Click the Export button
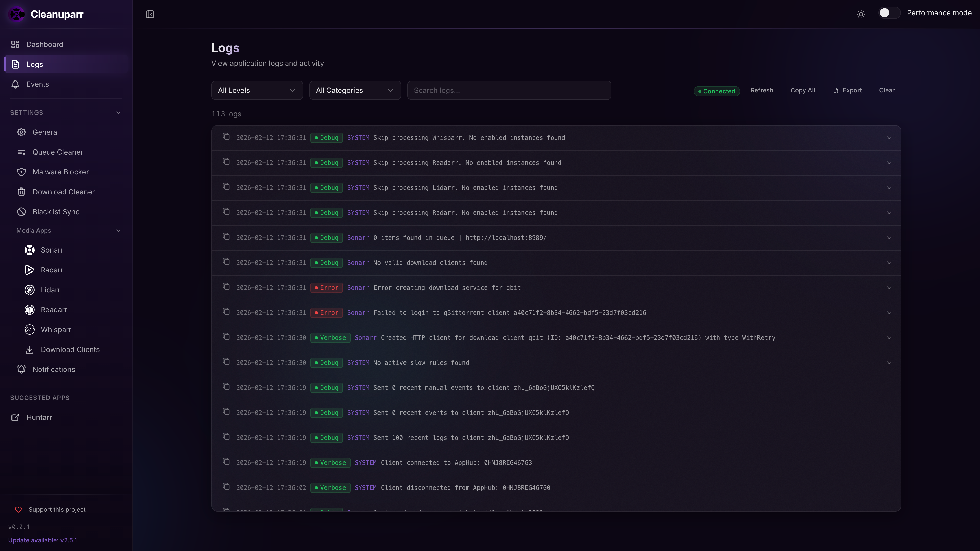This screenshot has width=980, height=551. (847, 90)
